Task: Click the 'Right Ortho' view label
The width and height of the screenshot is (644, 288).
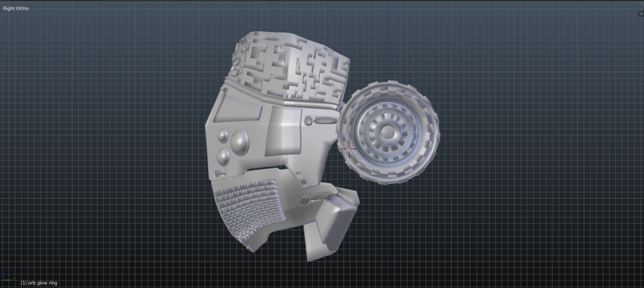Action: (16, 8)
